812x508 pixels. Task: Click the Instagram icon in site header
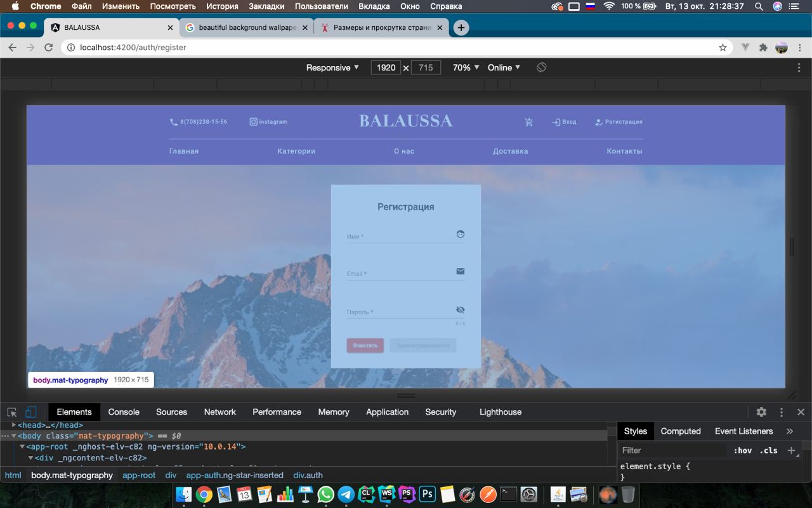pyautogui.click(x=253, y=122)
